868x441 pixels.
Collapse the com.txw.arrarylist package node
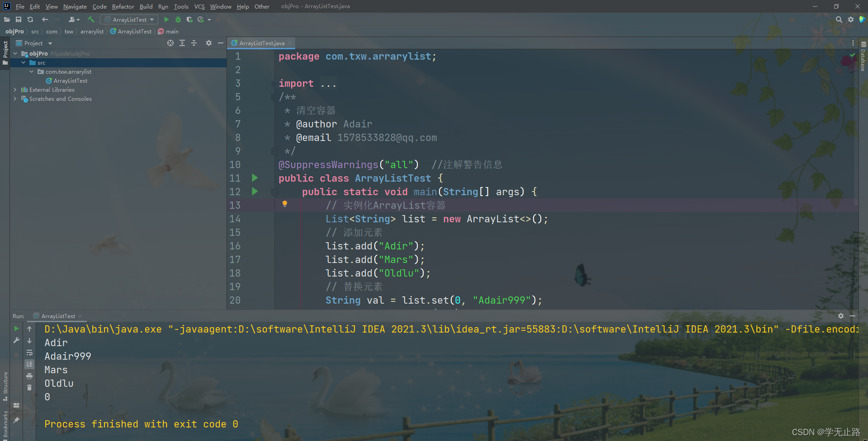tap(31, 71)
